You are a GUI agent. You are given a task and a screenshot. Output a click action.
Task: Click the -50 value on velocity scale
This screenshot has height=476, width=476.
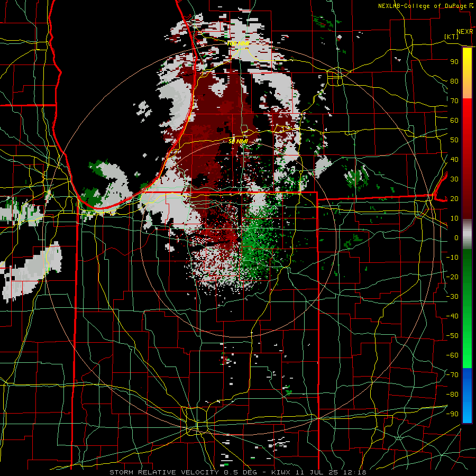(x=452, y=336)
